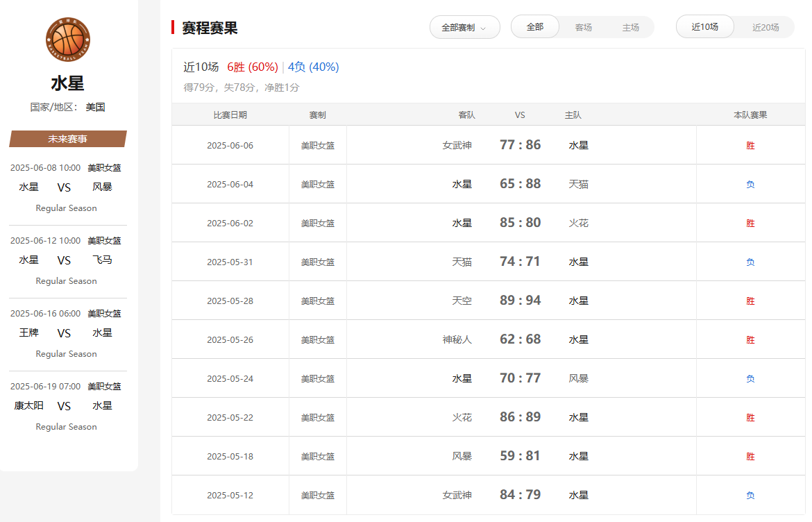The width and height of the screenshot is (812, 522).
Task: Click the 59 : 81 match score
Action: pyautogui.click(x=520, y=456)
